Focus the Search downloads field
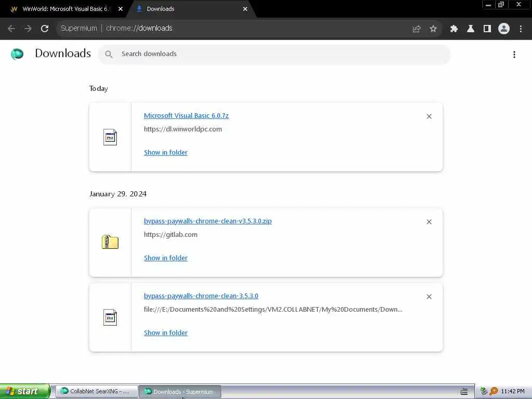 click(274, 54)
